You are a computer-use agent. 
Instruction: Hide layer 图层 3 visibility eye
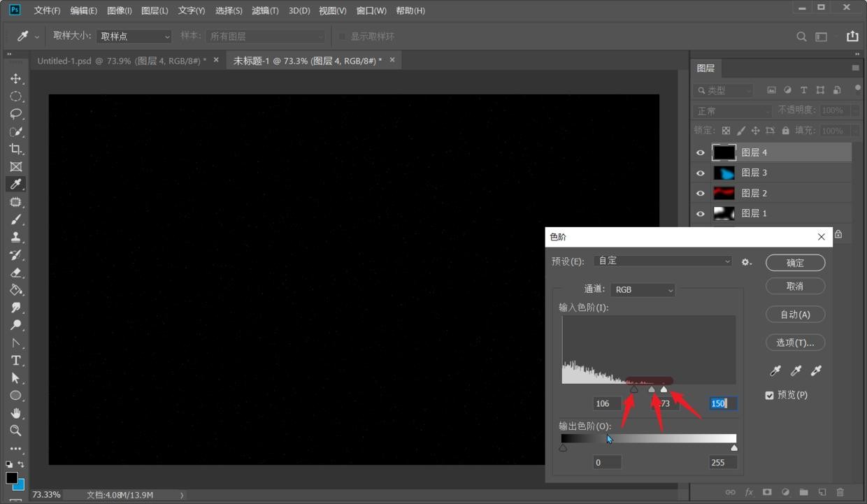click(701, 173)
